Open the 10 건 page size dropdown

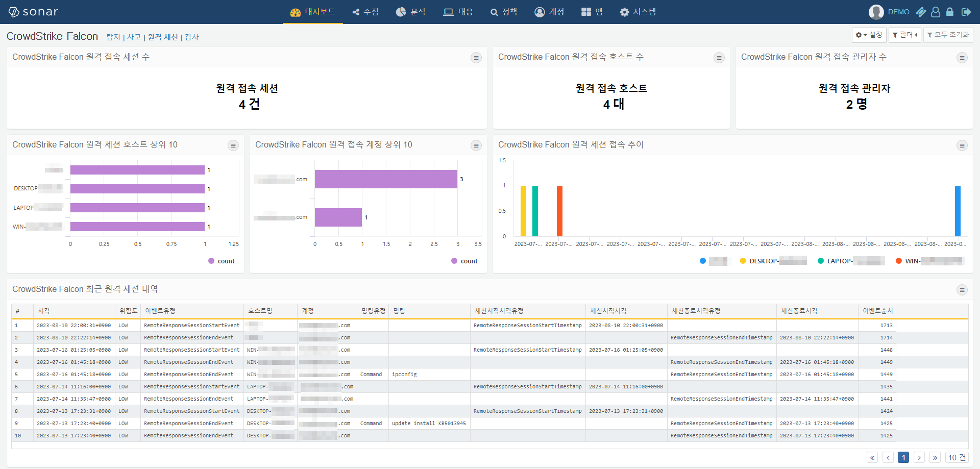pyautogui.click(x=957, y=457)
